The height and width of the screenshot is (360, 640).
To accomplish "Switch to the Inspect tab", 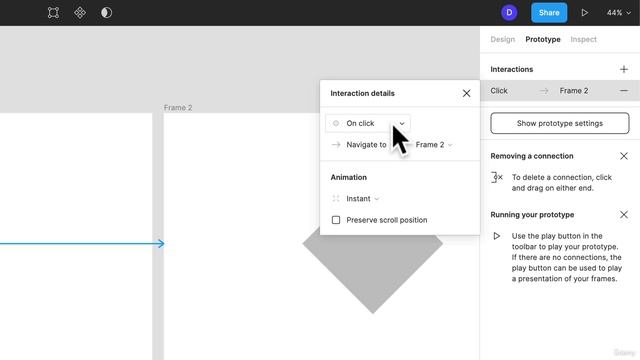I will 583,39.
